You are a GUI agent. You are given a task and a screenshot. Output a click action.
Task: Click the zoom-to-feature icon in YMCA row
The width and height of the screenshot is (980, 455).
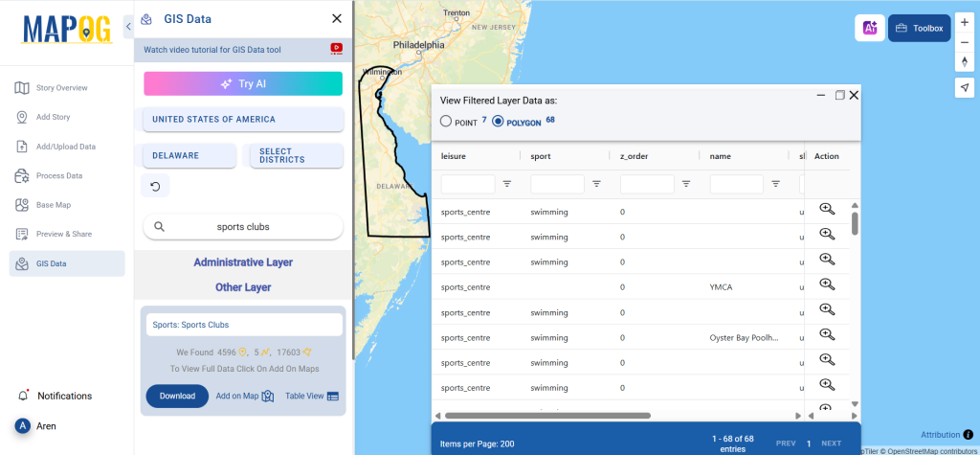(827, 284)
